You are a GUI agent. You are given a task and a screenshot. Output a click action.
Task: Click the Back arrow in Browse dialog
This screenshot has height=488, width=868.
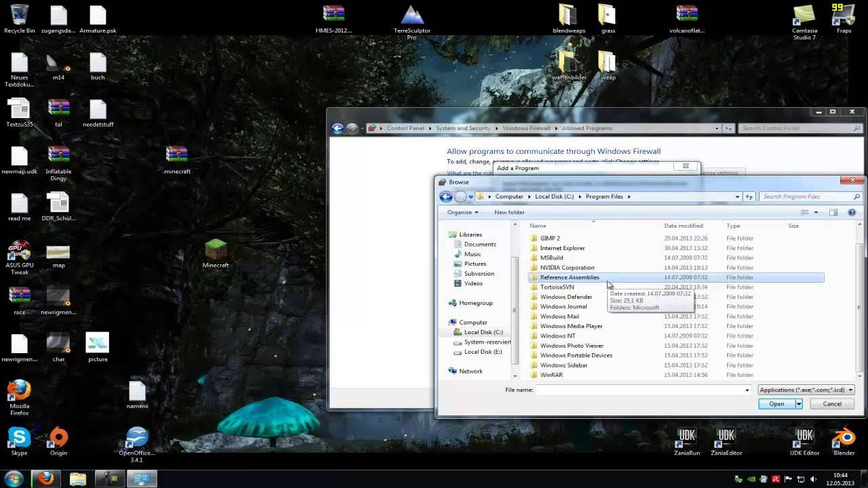[x=446, y=197]
